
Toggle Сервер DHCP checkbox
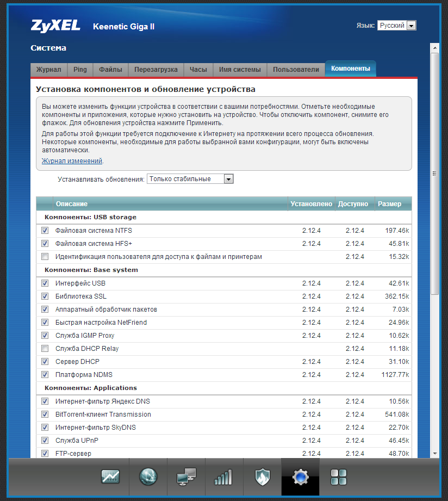[45, 361]
